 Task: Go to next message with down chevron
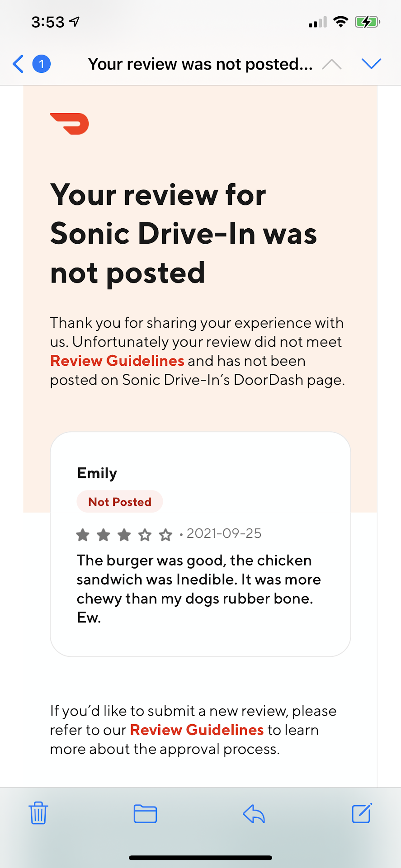coord(372,64)
